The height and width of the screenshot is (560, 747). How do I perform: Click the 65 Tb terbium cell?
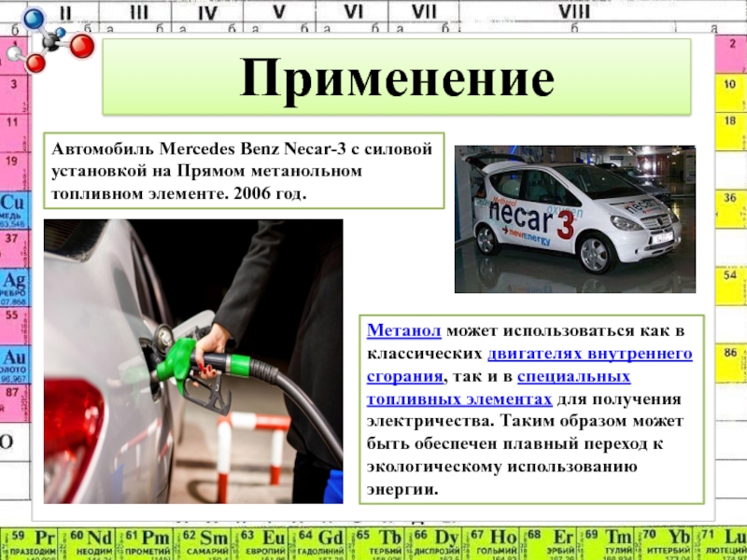coord(375,543)
